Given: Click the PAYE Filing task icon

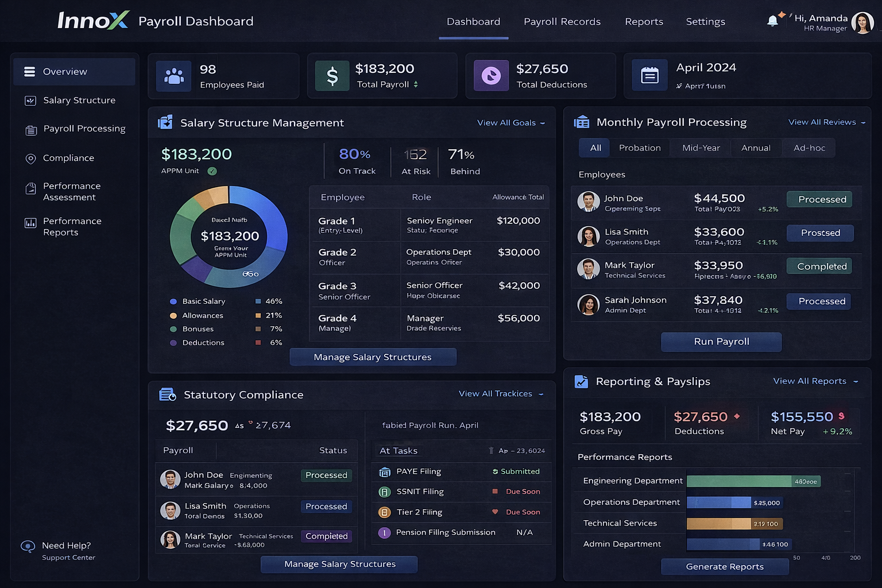Looking at the screenshot, I should point(385,472).
